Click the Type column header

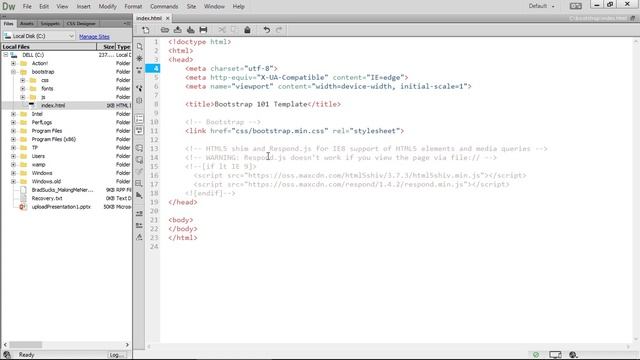(x=123, y=47)
